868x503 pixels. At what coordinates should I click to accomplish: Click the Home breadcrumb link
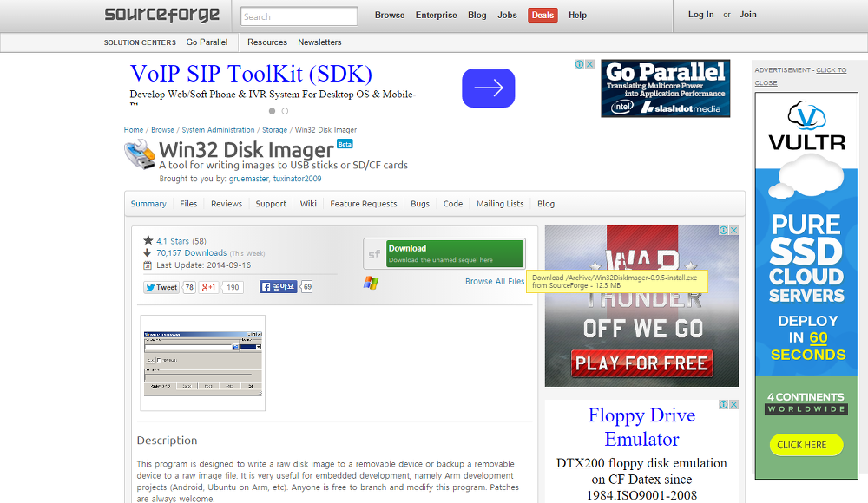[134, 130]
